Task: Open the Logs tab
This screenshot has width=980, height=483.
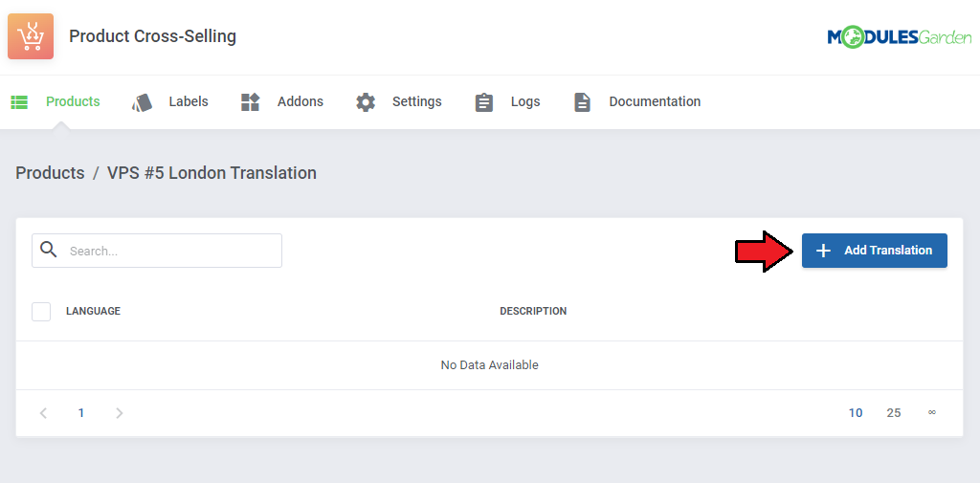Action: (x=525, y=101)
